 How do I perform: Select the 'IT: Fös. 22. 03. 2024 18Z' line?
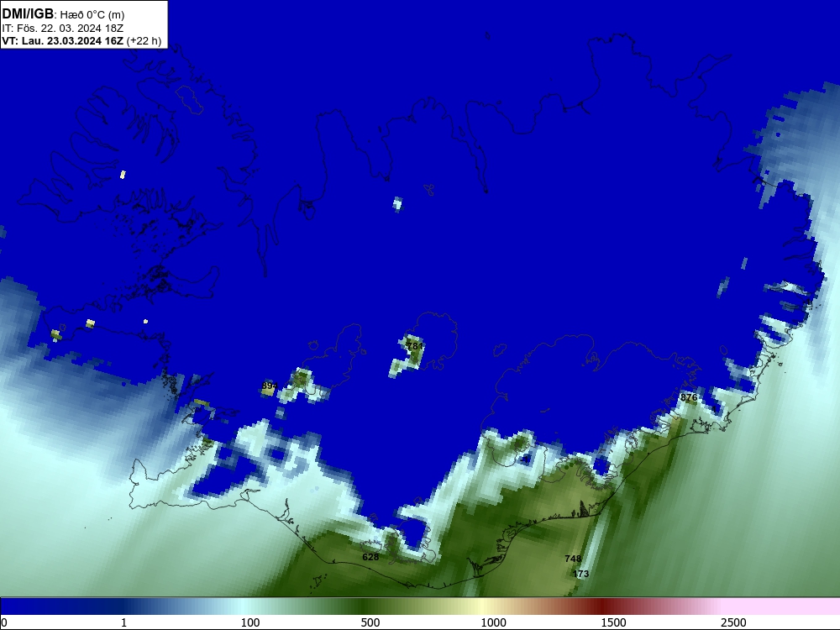coord(63,29)
